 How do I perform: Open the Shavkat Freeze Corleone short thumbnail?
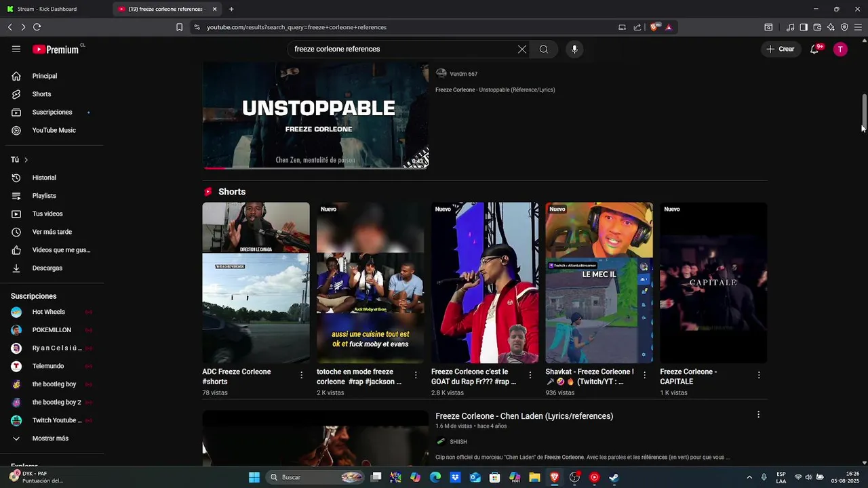click(x=599, y=283)
